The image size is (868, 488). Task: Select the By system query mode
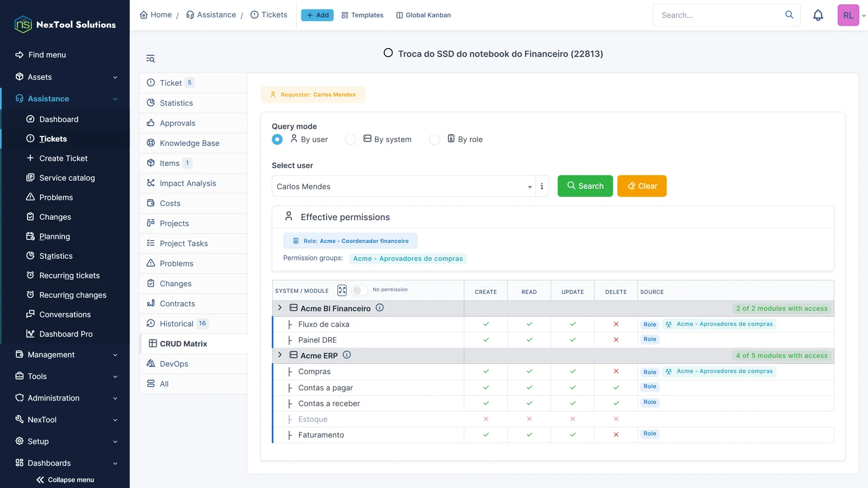click(x=350, y=139)
